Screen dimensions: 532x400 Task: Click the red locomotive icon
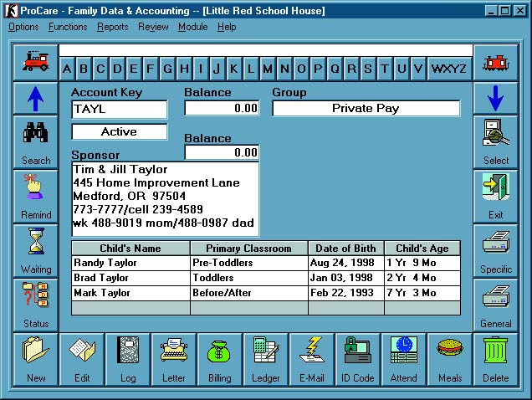36,62
